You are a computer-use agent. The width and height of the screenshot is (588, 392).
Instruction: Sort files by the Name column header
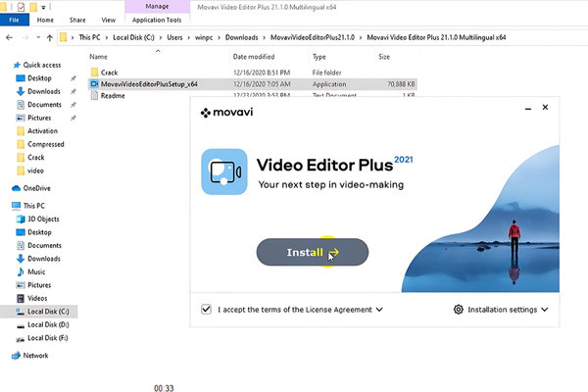point(98,57)
